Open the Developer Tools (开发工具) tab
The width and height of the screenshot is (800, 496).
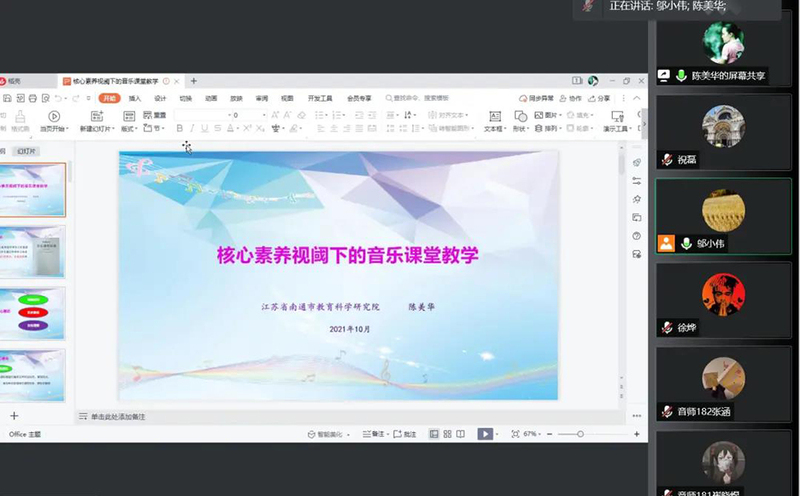coord(320,98)
